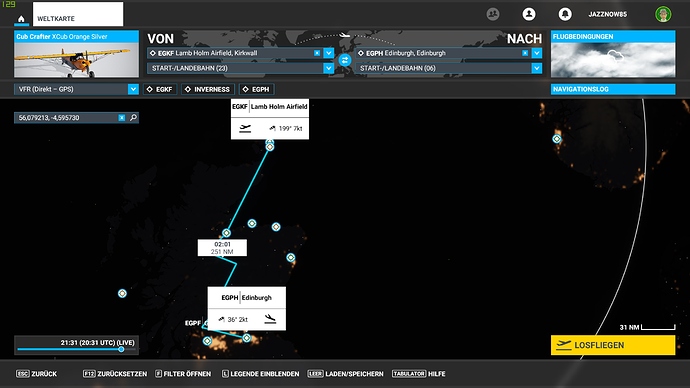Clear the EGKF departure airport field
Image resolution: width=690 pixels, height=388 pixels.
coord(317,53)
